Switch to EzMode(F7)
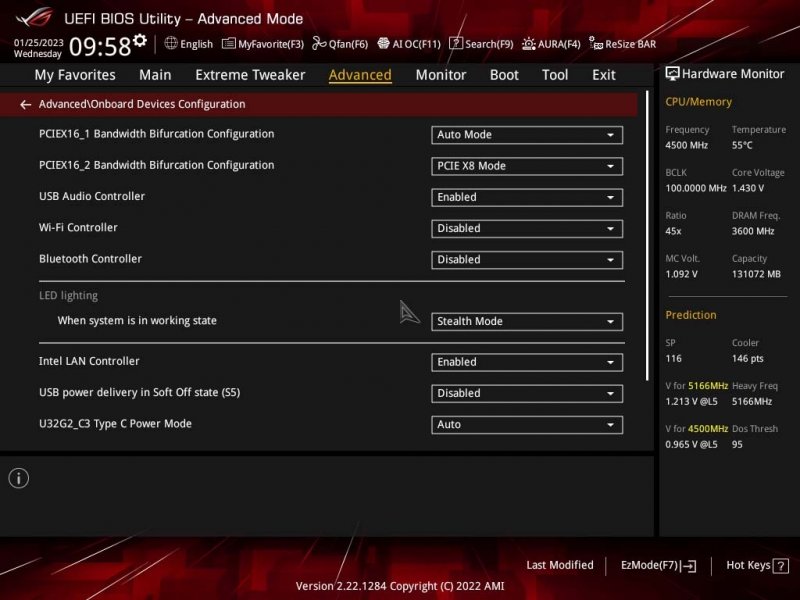 [658, 565]
